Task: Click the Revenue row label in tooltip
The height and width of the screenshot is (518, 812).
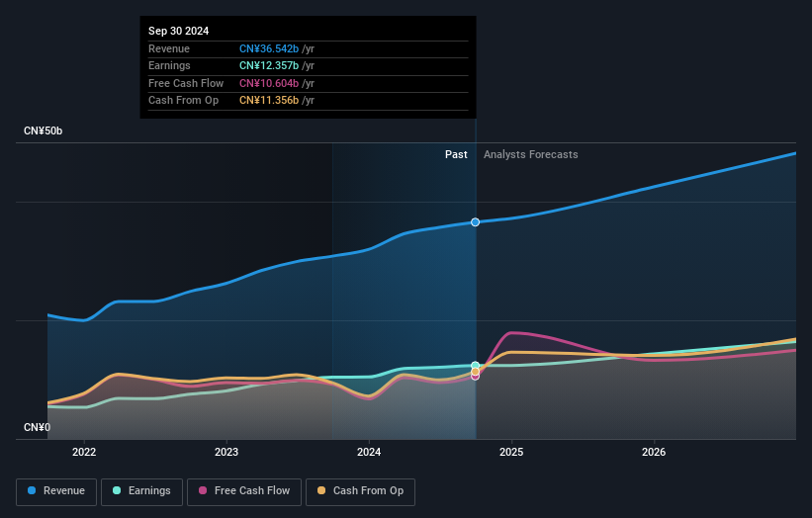Action: 169,48
